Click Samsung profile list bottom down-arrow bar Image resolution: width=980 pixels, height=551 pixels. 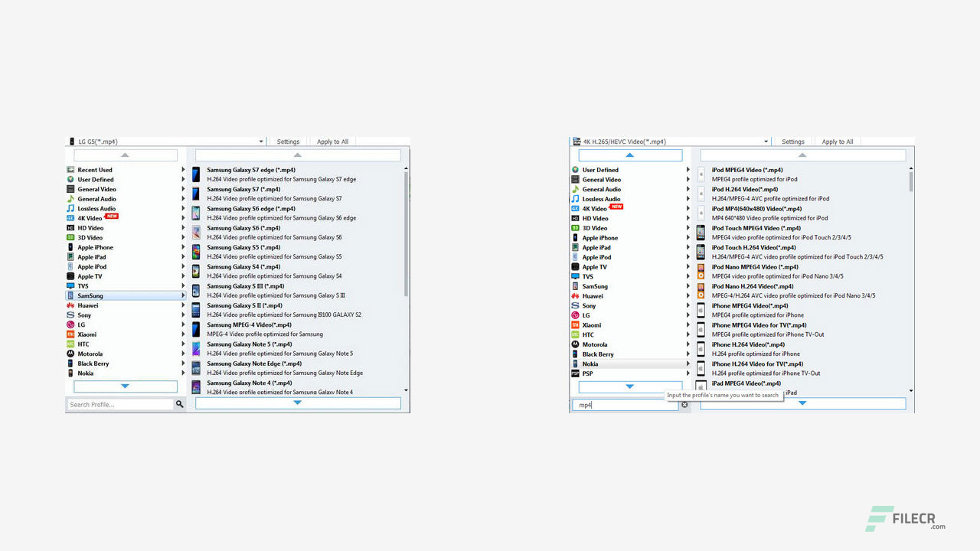pyautogui.click(x=298, y=403)
